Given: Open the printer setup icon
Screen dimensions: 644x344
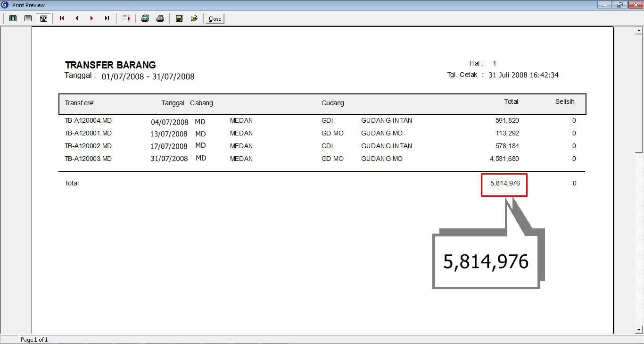Looking at the screenshot, I should pos(145,18).
